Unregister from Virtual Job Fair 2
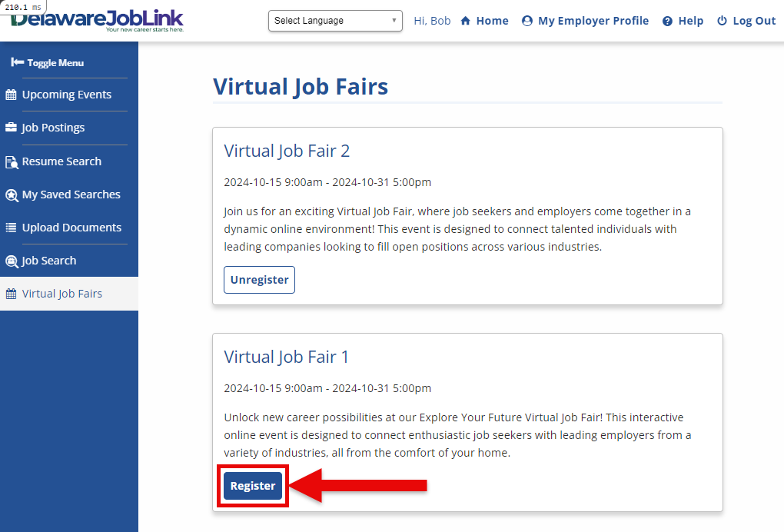Viewport: 784px width, 532px height. coord(259,280)
